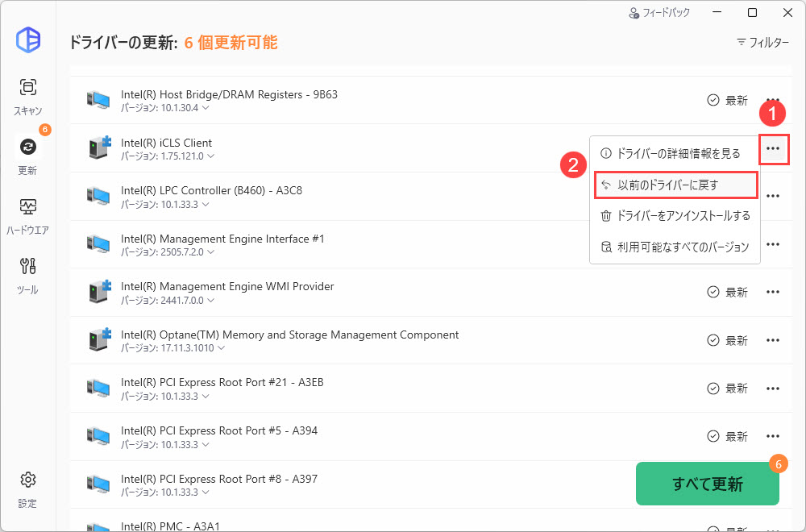This screenshot has width=806, height=532.
Task: Click device icon for LPC Controller (B460)
Action: [98, 196]
